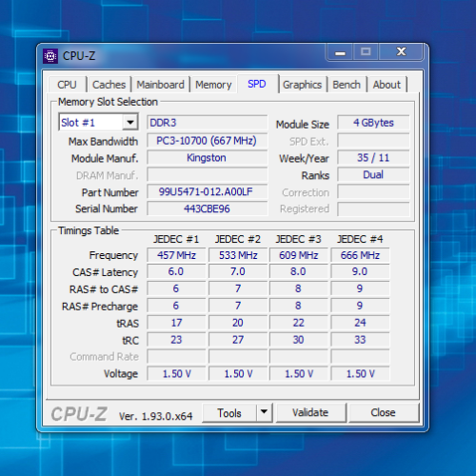Click the 533 MHz frequency cell
This screenshot has width=476, height=476.
[238, 255]
